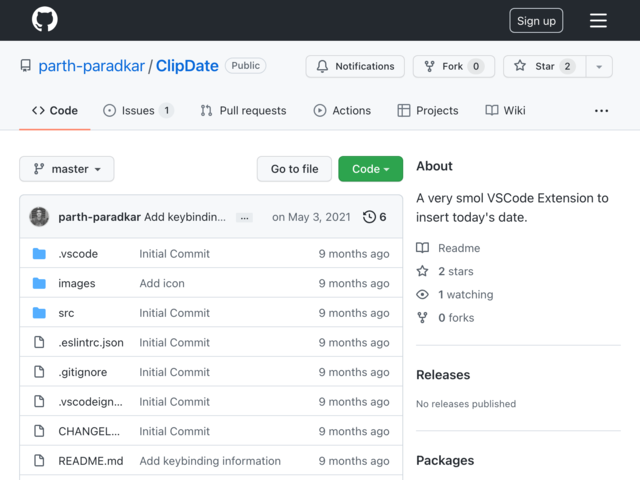The width and height of the screenshot is (640, 480).
Task: Open the ClipDate repository link
Action: (x=187, y=66)
